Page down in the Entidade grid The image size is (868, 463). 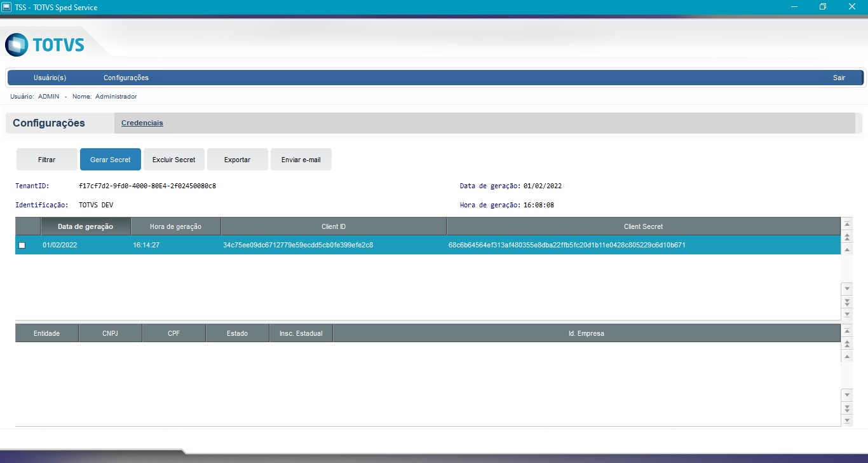(x=846, y=408)
